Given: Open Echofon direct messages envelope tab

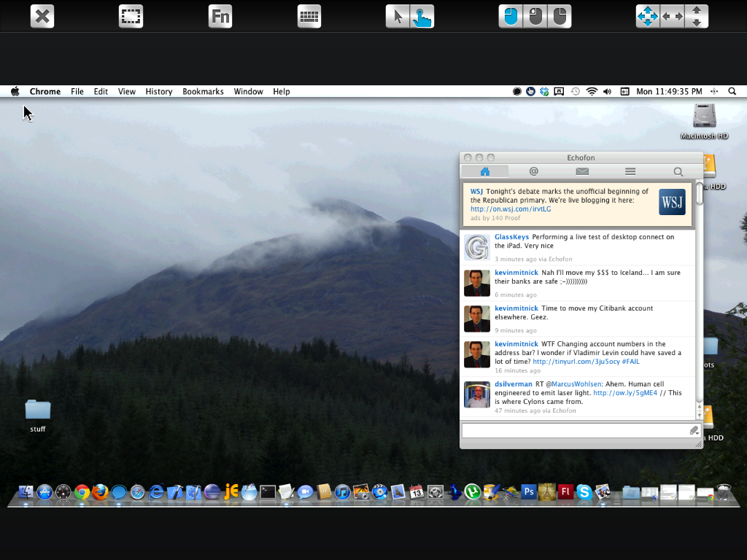Looking at the screenshot, I should [x=581, y=171].
